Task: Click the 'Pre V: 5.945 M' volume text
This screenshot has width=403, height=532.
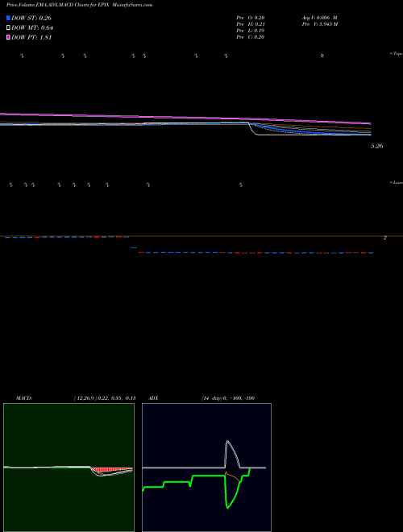Action: tap(320, 24)
